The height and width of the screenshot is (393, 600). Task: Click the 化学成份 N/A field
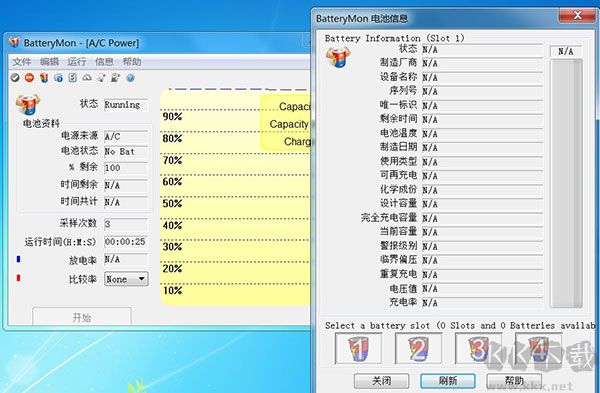(482, 190)
